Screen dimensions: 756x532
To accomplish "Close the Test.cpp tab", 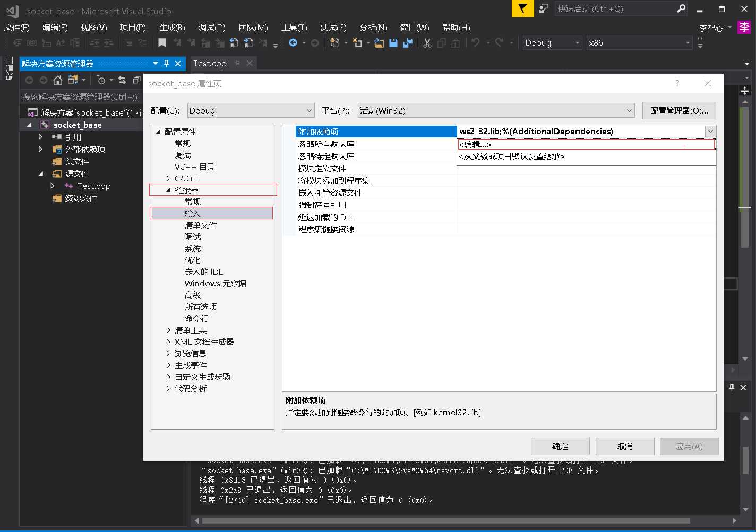I will [250, 63].
